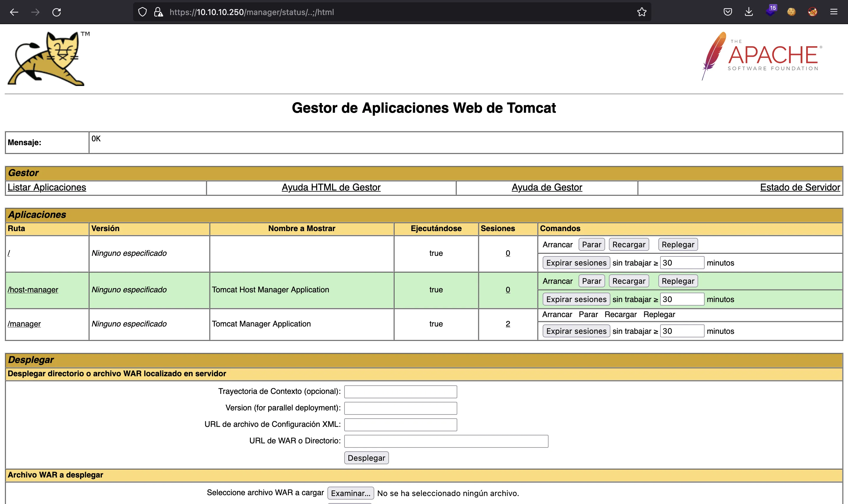Click Tomcat Host Manager Application name cell

point(302,290)
